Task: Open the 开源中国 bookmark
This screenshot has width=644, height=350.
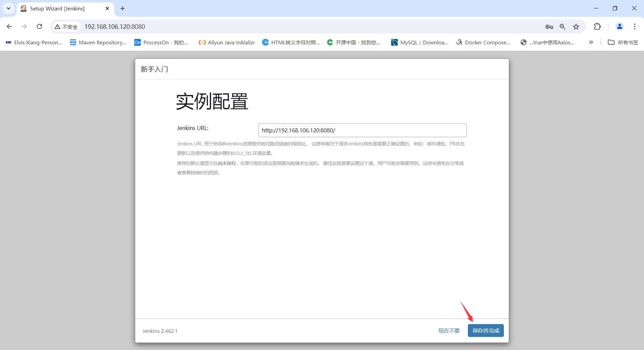Action: click(354, 42)
